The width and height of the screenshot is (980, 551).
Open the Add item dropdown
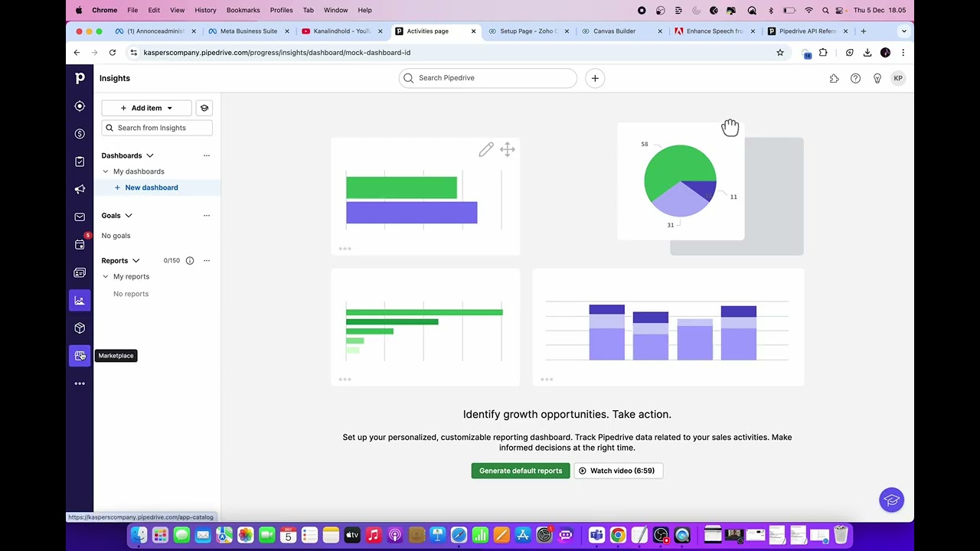point(146,108)
